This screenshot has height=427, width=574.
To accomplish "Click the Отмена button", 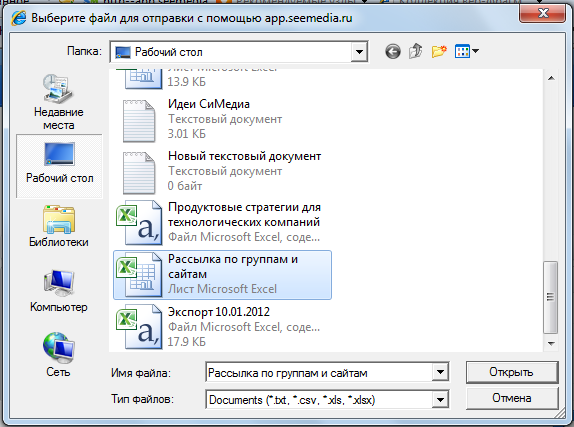I will point(512,398).
